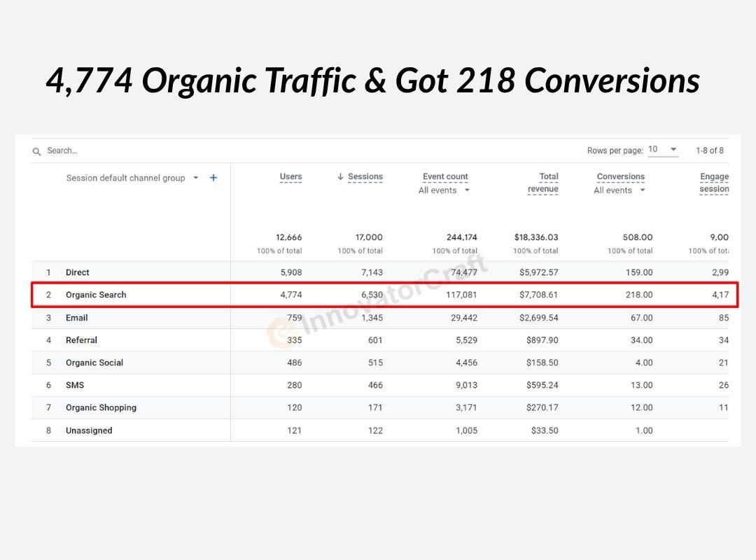Open the Rows per page dropdown
The width and height of the screenshot is (756, 560).
662,150
